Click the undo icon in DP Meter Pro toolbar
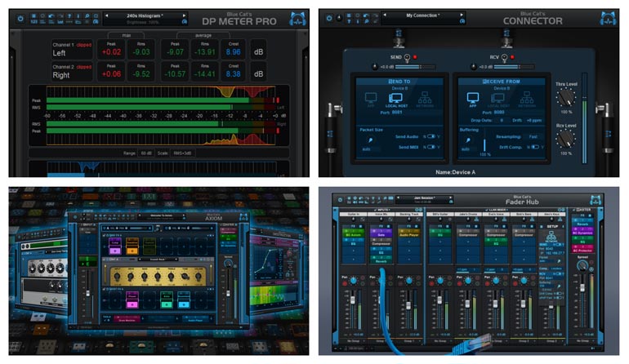Image resolution: width=629 pixels, height=364 pixels. coord(51,16)
